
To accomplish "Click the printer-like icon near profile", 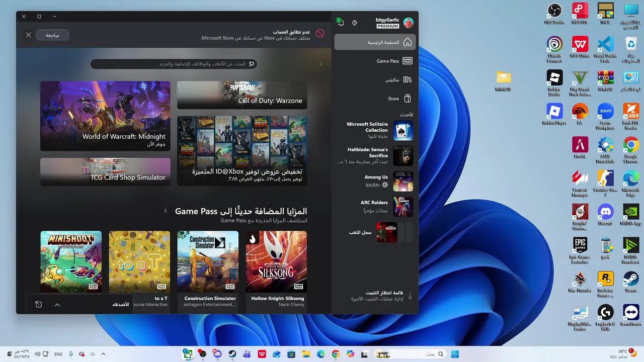I will coord(355,23).
